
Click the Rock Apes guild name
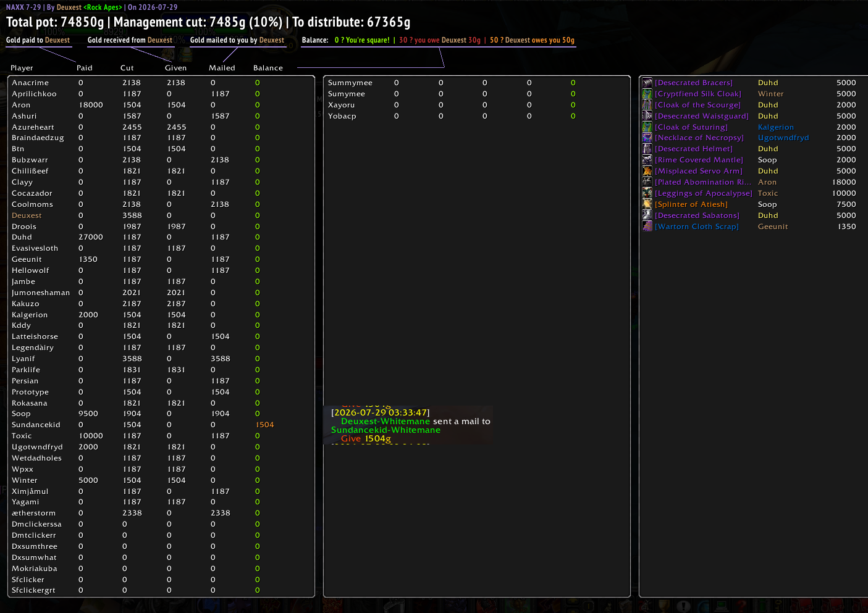point(103,7)
